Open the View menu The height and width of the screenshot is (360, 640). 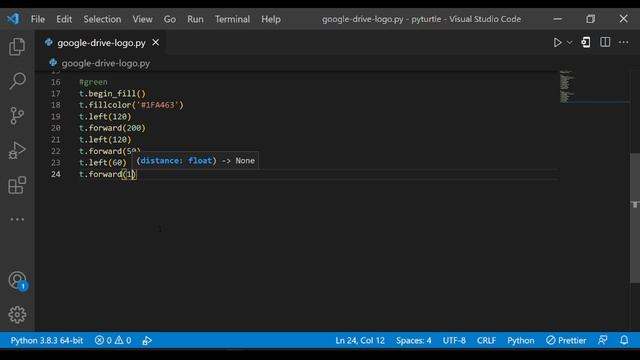(142, 19)
